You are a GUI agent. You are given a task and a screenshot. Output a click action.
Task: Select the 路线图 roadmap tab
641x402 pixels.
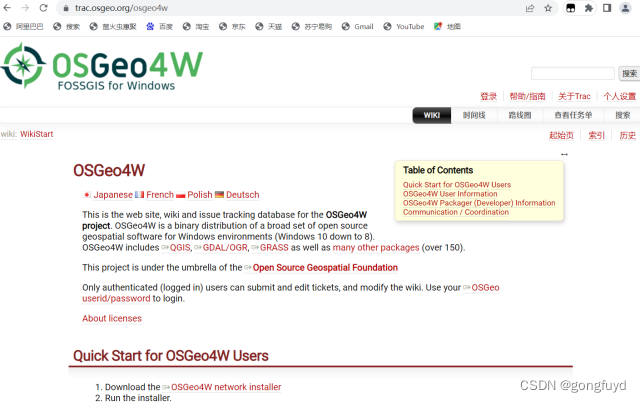point(520,115)
